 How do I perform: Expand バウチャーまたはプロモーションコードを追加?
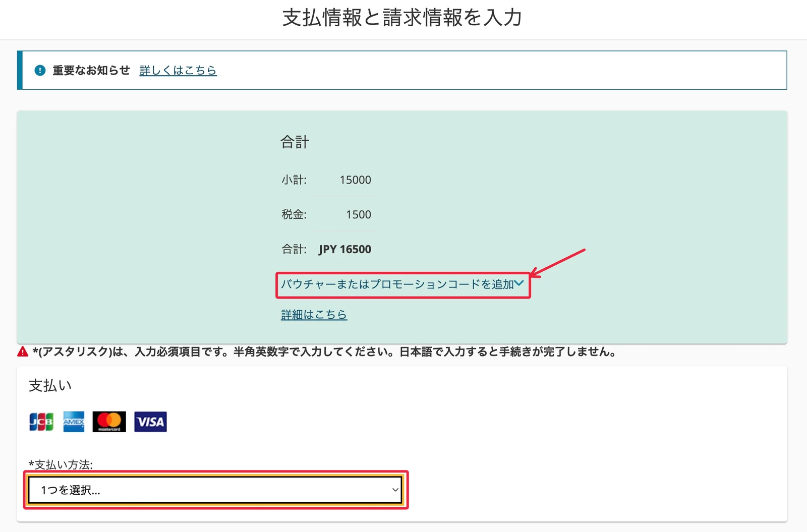coord(402,284)
